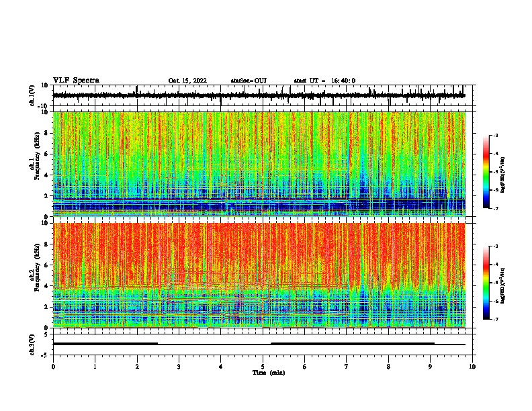This screenshot has width=532, height=411.
Task: Click the time axis tick label '7'
Action: click(347, 367)
